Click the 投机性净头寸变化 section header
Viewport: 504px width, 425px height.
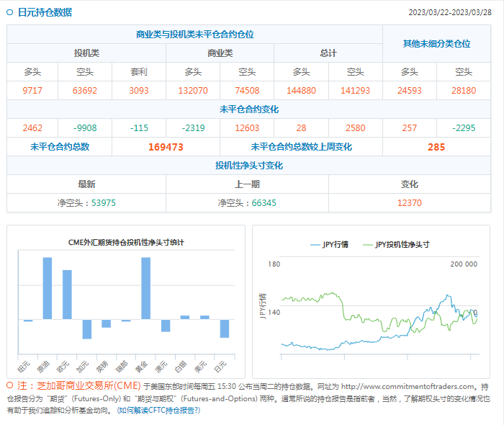[x=248, y=166]
